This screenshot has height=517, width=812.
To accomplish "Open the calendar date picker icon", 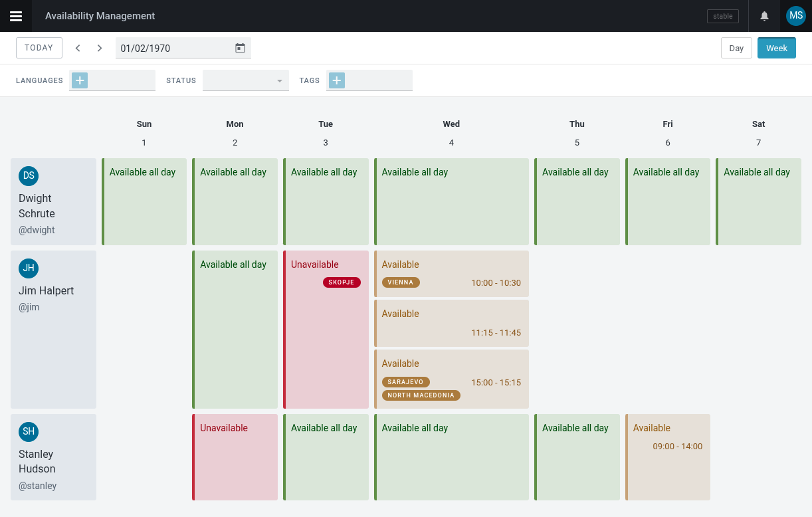I will pyautogui.click(x=240, y=48).
